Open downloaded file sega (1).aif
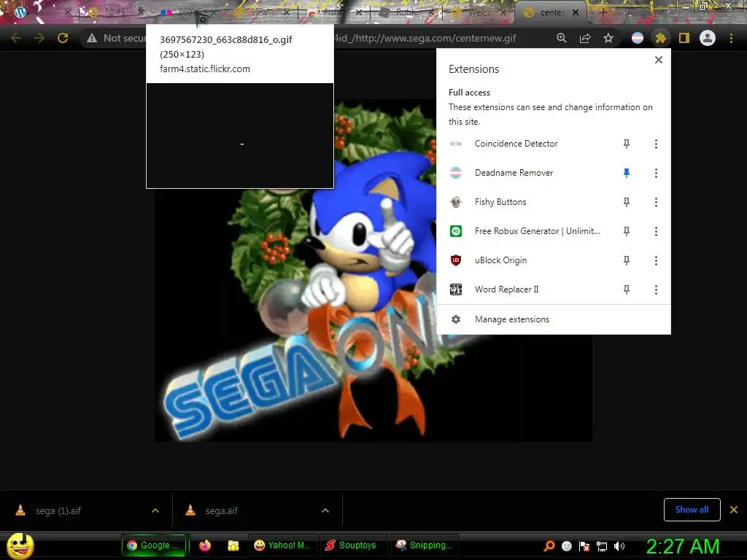Screen dimensions: 747x560 [x=58, y=510]
